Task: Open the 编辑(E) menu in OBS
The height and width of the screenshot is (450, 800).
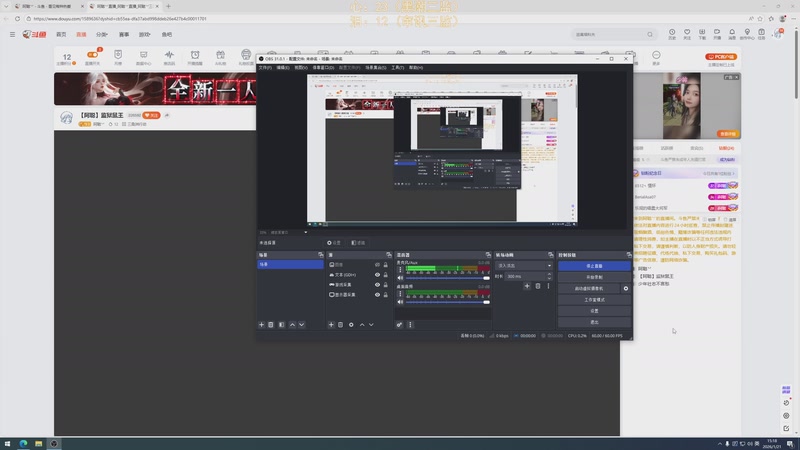Action: (283, 67)
